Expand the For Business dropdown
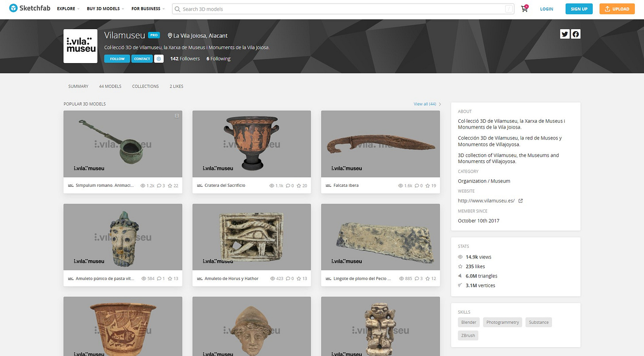Screen dimensions: 644x356 [x=148, y=9]
